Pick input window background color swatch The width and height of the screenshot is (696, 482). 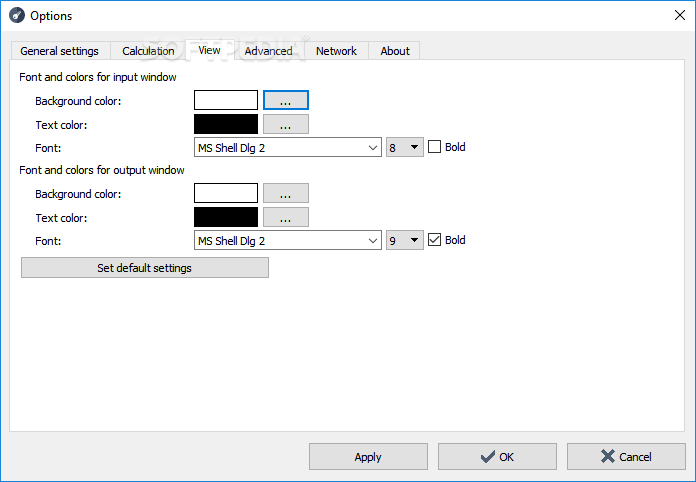[226, 100]
